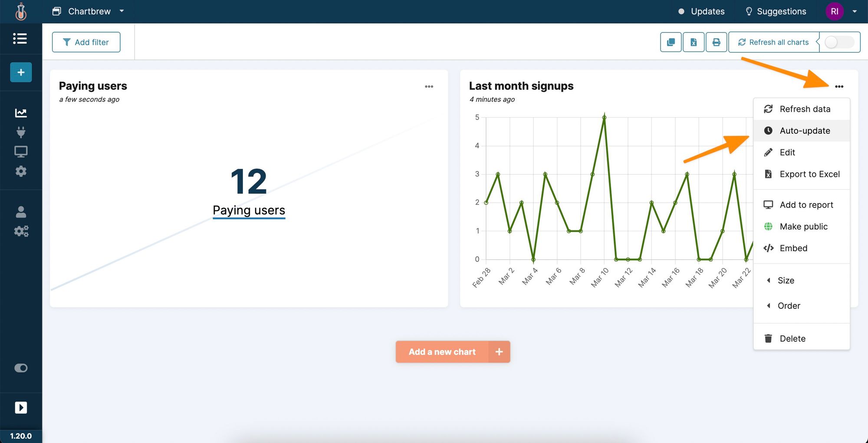Open Export to Excel icon in toolbar
This screenshot has height=443, width=868.
click(694, 42)
